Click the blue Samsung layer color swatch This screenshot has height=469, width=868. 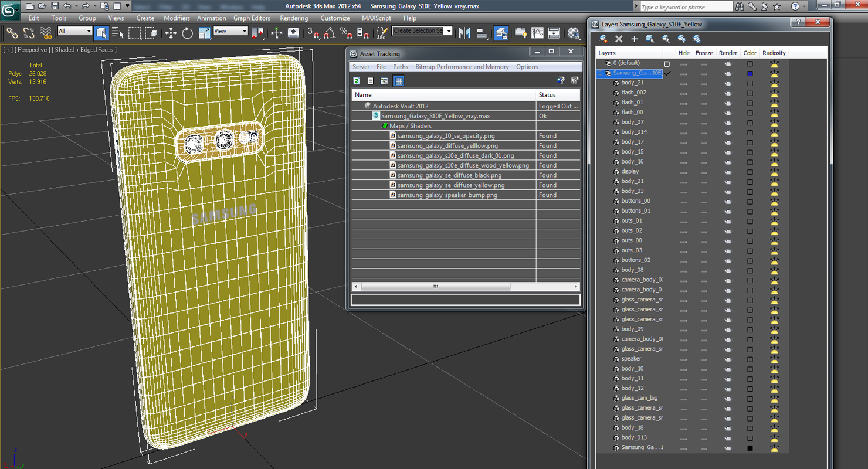click(750, 73)
